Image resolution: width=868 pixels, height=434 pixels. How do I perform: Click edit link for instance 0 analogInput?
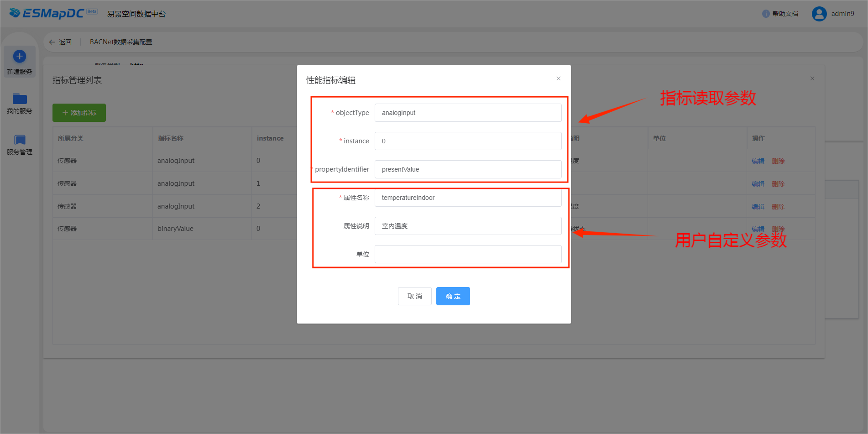[x=758, y=161]
